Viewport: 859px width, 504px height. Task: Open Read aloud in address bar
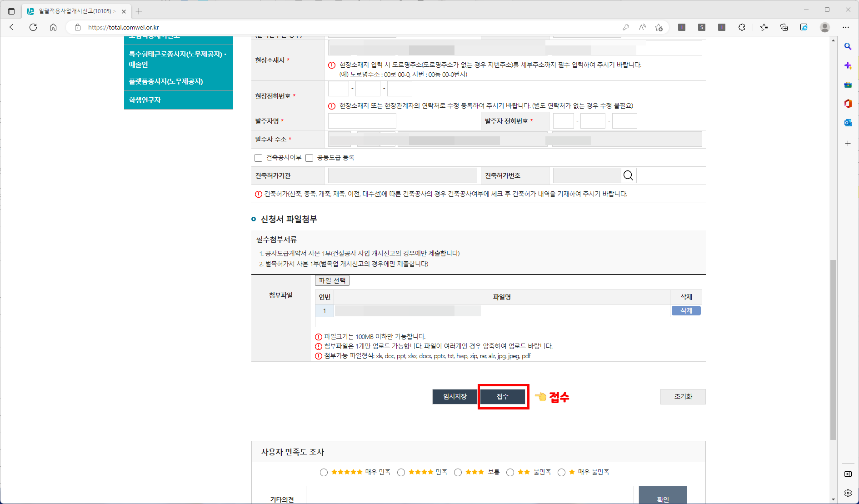click(642, 27)
